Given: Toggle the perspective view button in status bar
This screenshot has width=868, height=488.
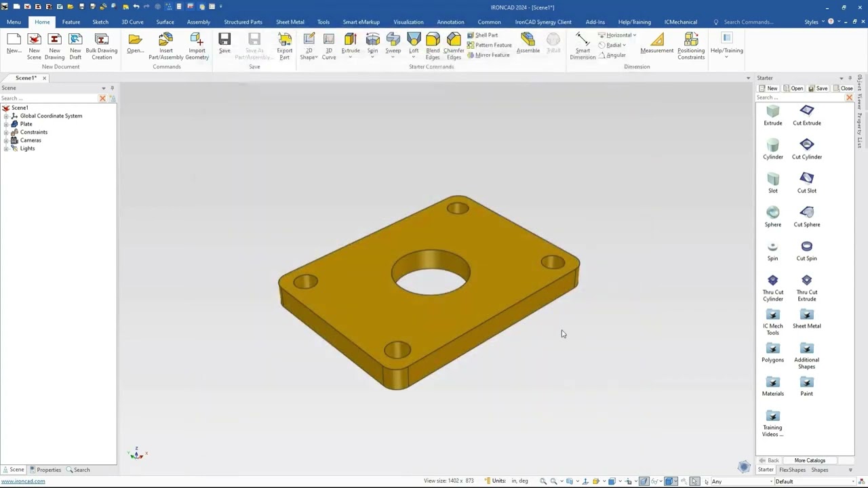Looking at the screenshot, I should (x=644, y=481).
